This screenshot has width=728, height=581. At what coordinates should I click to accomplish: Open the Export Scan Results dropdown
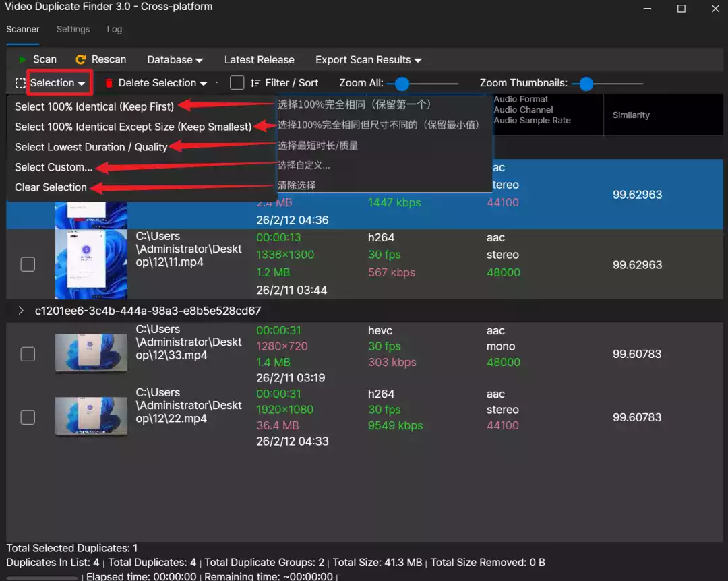pyautogui.click(x=368, y=60)
